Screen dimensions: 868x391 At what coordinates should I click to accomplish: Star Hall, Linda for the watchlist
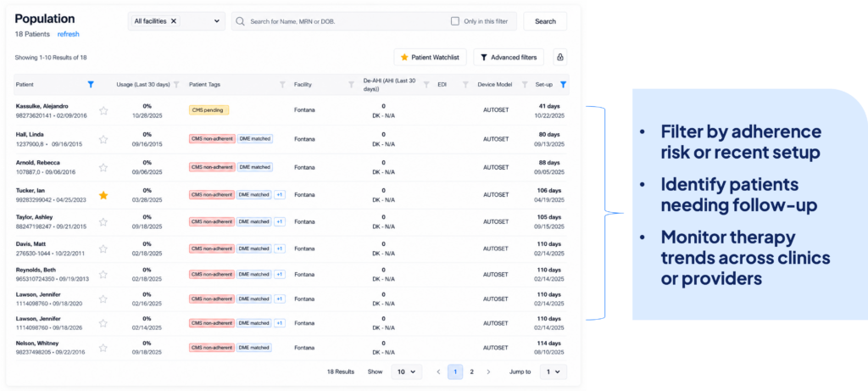(x=103, y=139)
